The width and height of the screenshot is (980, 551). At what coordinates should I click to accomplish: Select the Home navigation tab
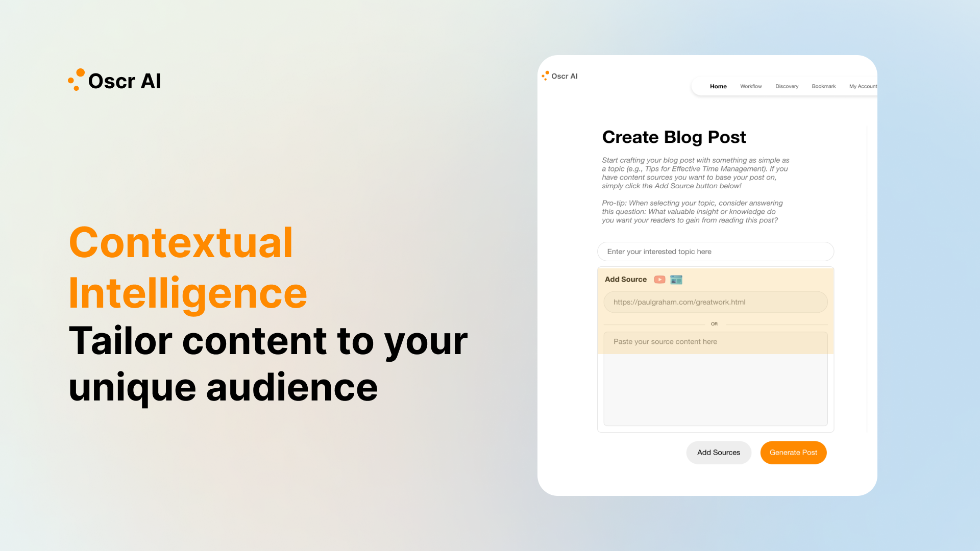tap(718, 86)
